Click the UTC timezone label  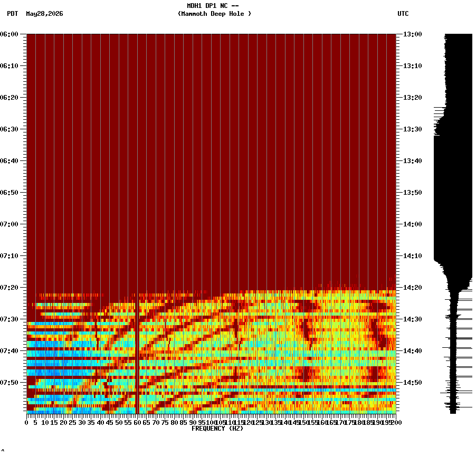click(403, 14)
